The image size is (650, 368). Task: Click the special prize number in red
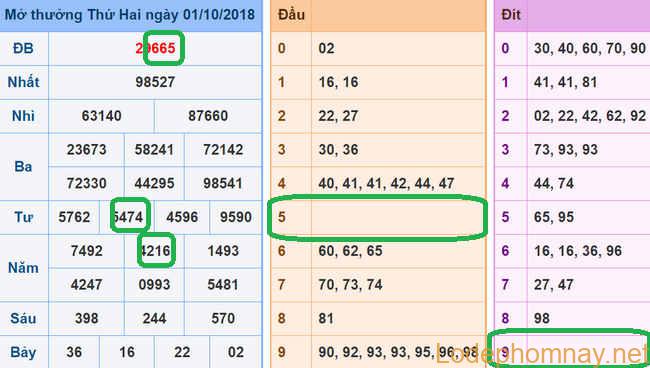[155, 48]
